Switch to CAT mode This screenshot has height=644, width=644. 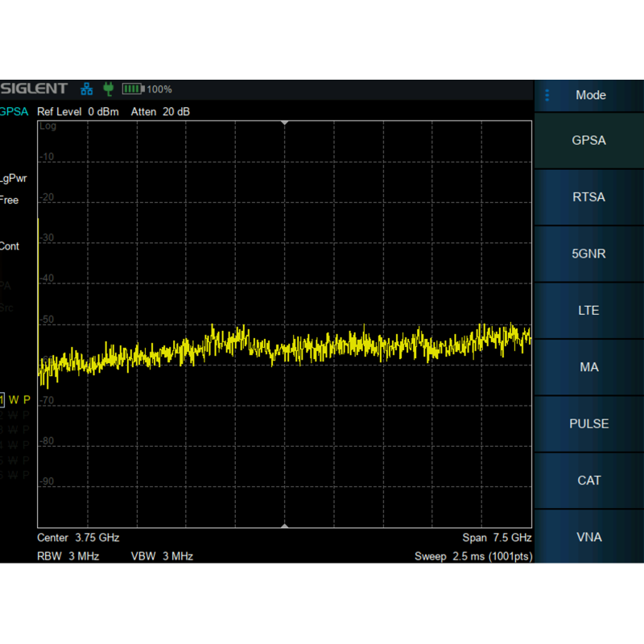(x=588, y=481)
